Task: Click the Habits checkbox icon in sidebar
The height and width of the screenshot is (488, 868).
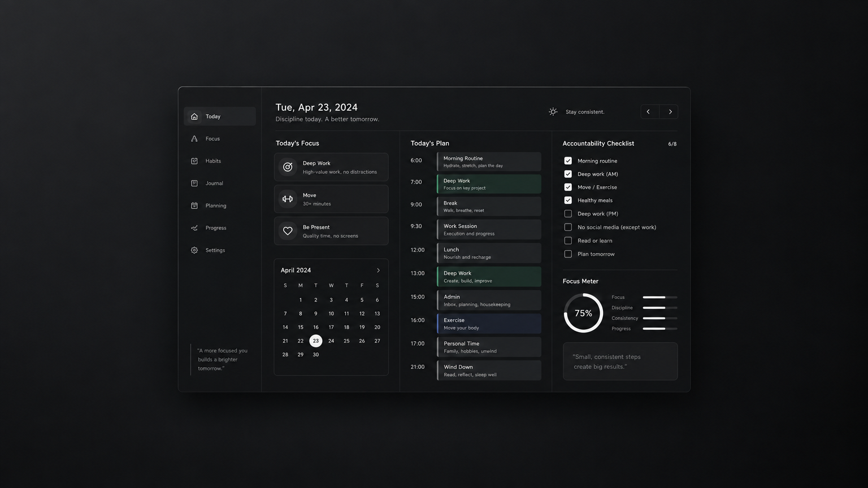Action: pos(194,161)
